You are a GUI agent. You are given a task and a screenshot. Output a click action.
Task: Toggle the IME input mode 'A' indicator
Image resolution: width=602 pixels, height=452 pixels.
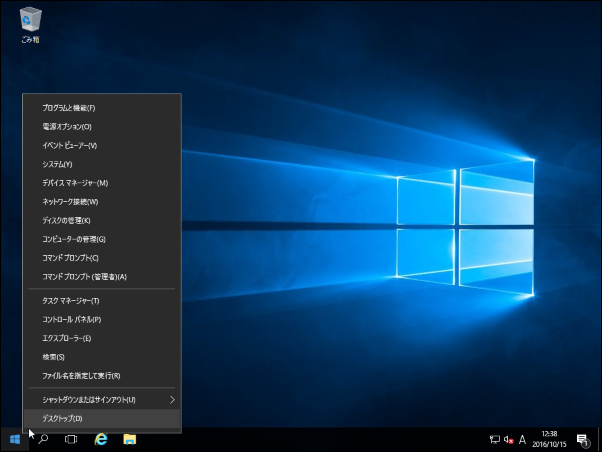pos(522,439)
